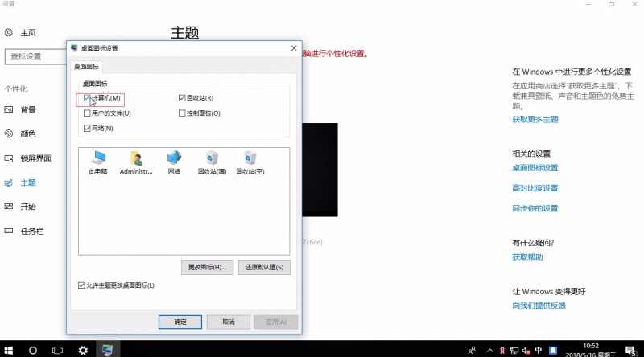Open People icon in system tray

point(472,350)
